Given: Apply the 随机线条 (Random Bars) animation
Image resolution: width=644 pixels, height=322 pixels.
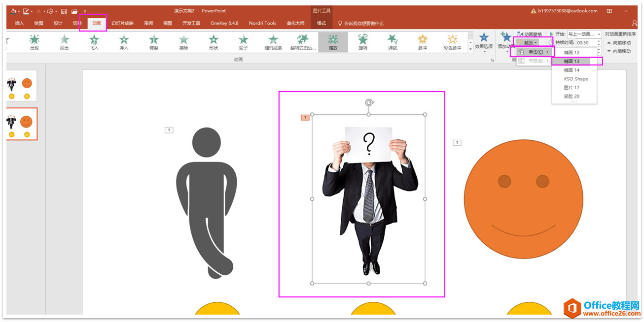Looking at the screenshot, I should [273, 42].
